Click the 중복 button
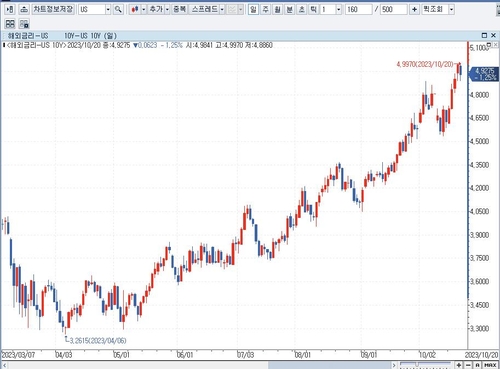Screen dimensions: 500x369 click(180, 9)
